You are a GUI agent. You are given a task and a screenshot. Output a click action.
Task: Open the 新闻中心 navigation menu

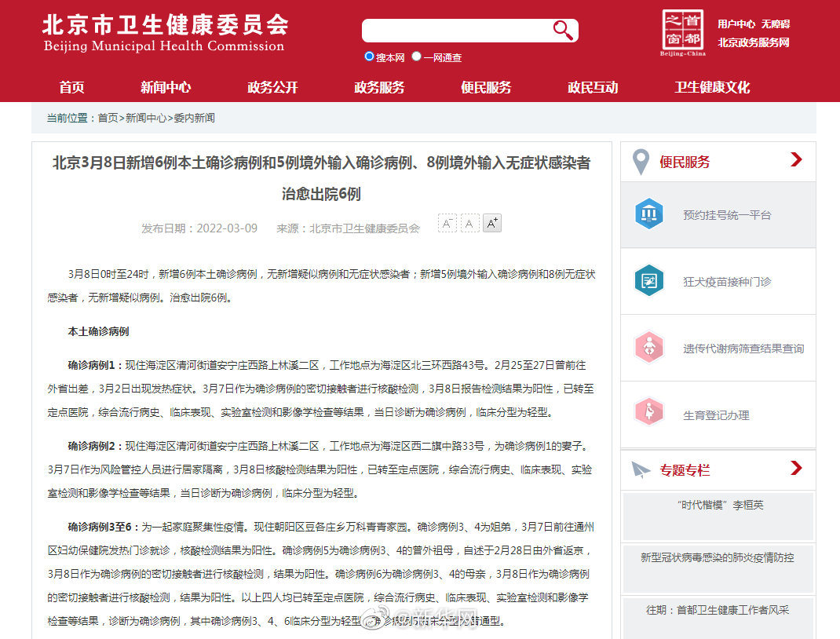[x=166, y=87]
